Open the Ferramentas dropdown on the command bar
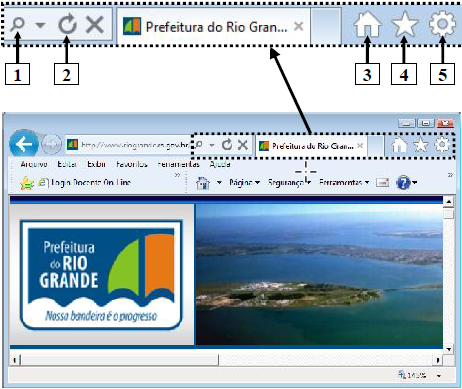The image size is (462, 389). pos(344,182)
